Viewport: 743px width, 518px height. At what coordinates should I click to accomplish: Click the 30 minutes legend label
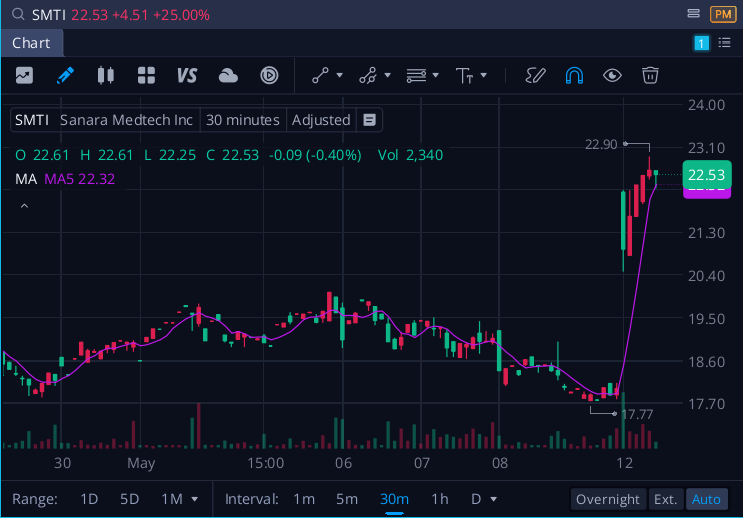(243, 120)
